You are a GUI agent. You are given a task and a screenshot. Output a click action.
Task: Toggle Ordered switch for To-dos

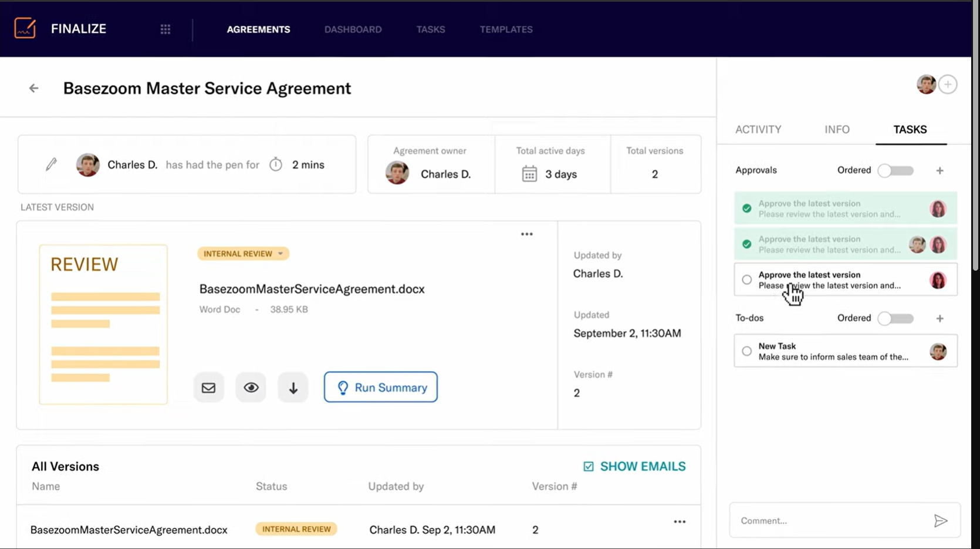coord(895,318)
